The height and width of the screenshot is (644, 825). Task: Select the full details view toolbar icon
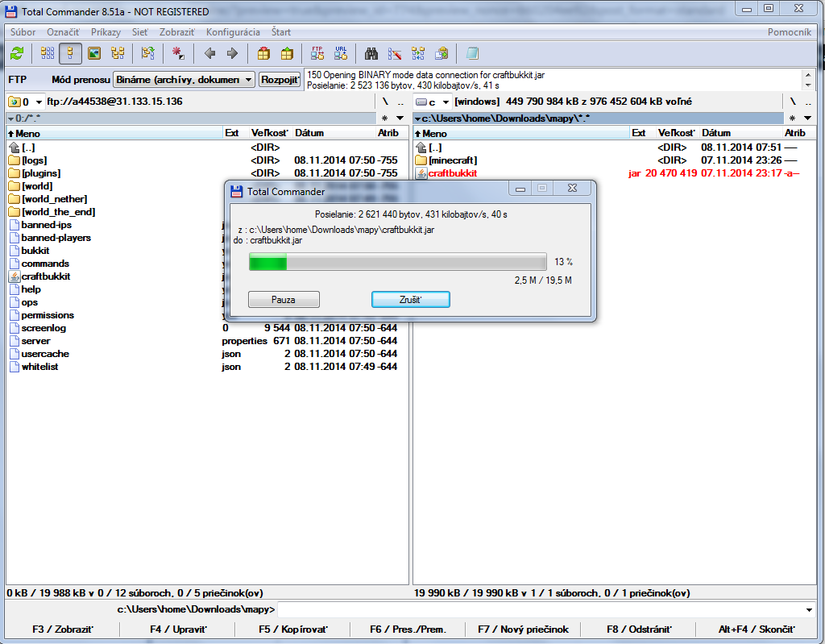pos(70,53)
